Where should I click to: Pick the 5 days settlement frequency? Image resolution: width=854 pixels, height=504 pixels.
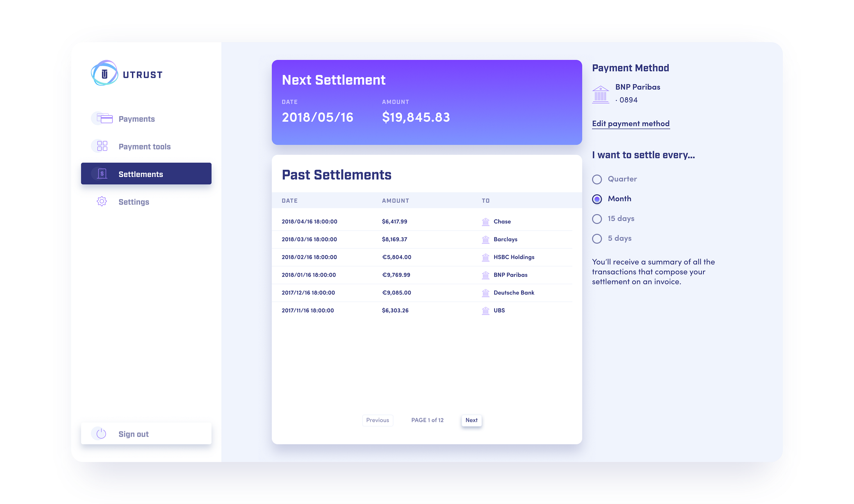tap(597, 238)
